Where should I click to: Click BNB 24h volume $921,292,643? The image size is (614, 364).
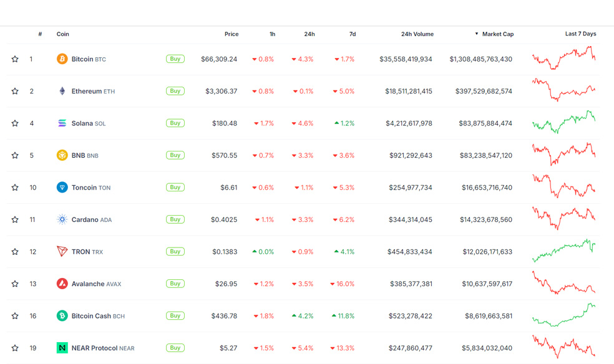click(x=411, y=155)
